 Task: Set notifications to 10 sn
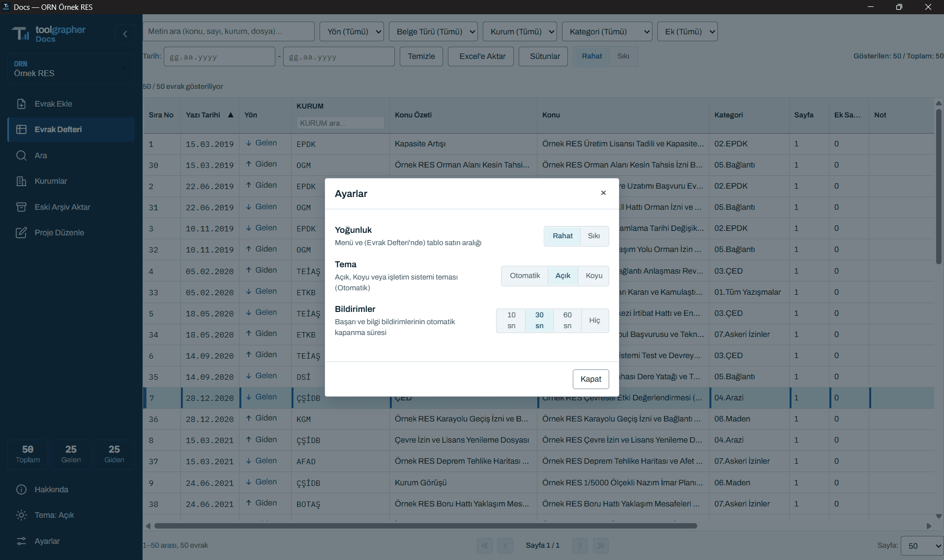point(511,321)
